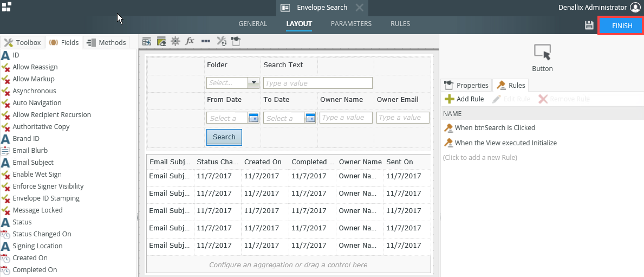Select the Asynchronous field
Viewport: 644px width, 277px height.
click(x=35, y=91)
